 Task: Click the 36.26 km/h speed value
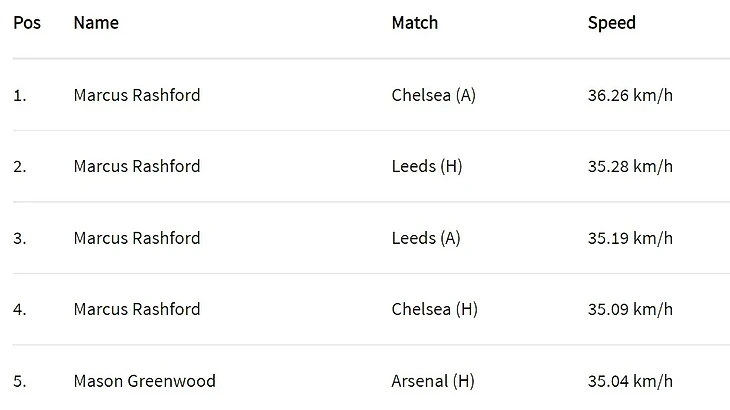point(630,95)
